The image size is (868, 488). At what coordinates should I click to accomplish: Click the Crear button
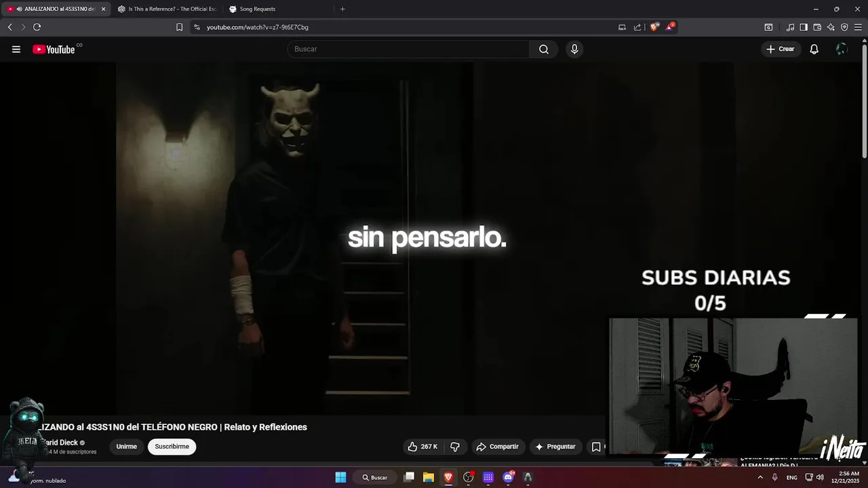pos(781,49)
